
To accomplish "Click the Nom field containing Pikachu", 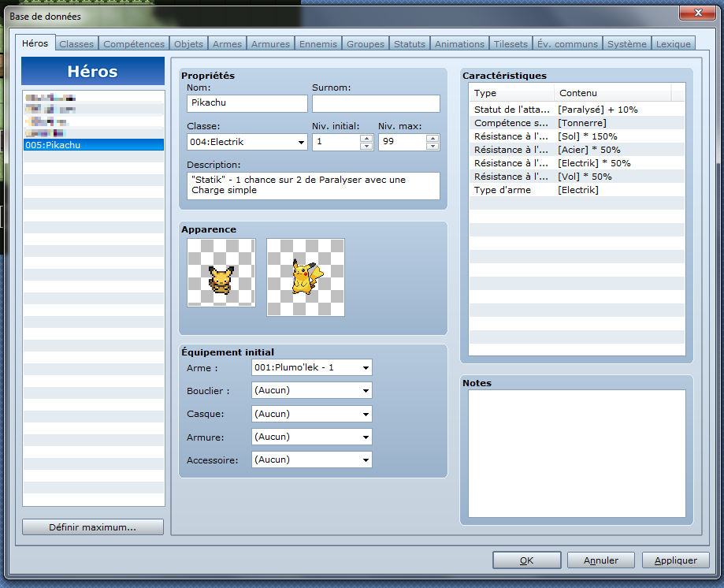I will click(247, 103).
